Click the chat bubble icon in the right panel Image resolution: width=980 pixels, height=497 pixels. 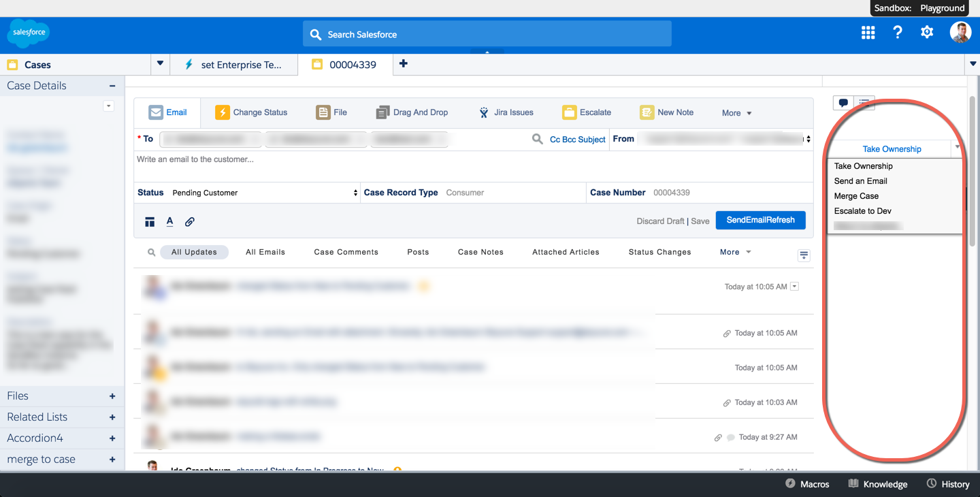click(843, 103)
